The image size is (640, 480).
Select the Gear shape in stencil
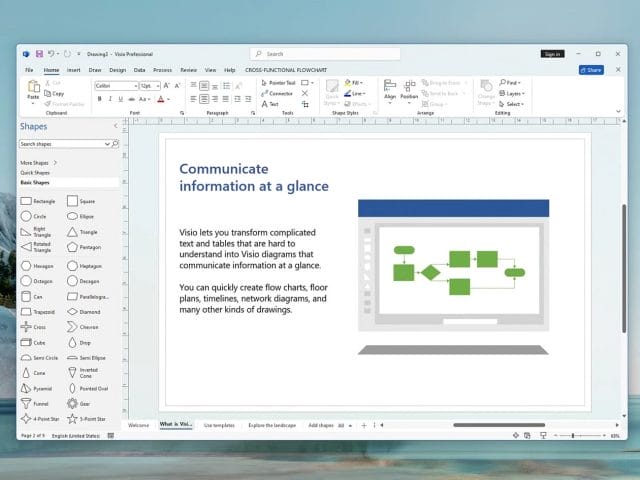[88, 402]
